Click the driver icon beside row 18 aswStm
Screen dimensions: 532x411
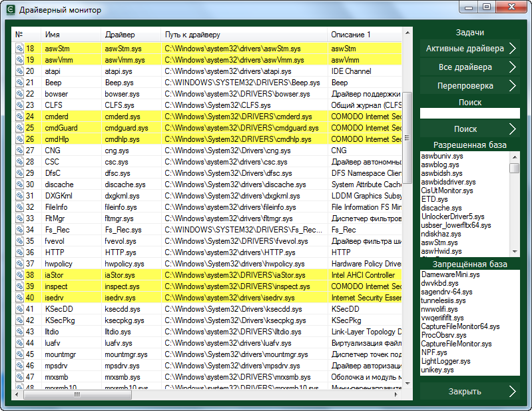[x=19, y=49]
